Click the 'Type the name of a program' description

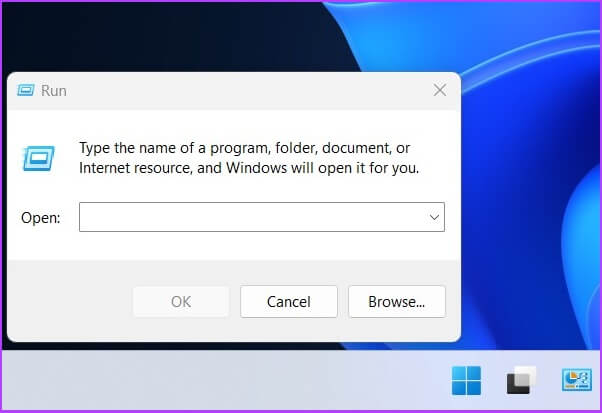249,158
